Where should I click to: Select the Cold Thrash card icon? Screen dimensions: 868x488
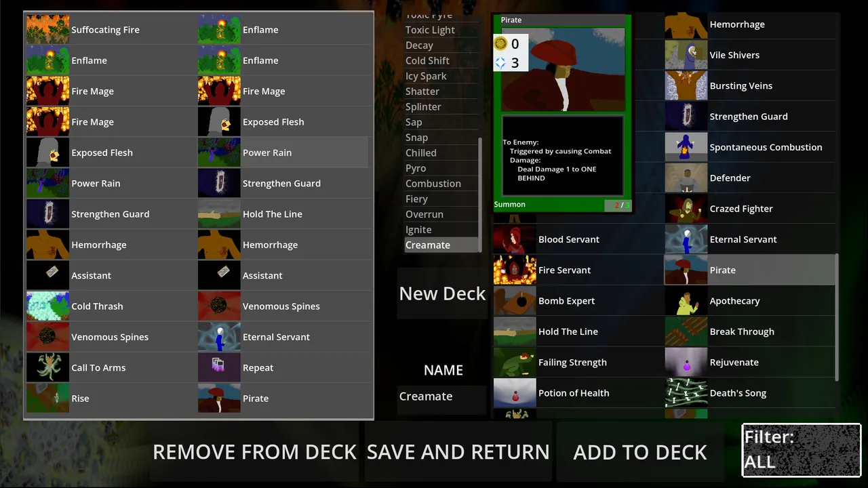coord(47,306)
